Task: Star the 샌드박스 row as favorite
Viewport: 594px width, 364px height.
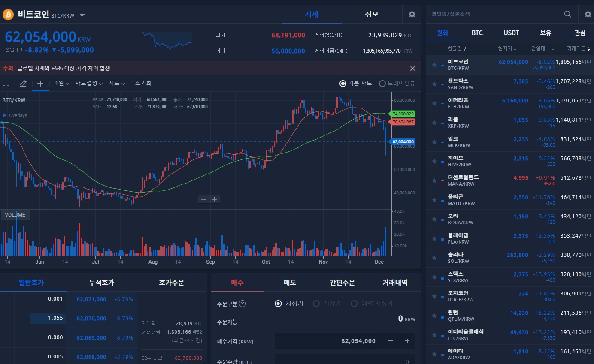Action: coord(434,84)
